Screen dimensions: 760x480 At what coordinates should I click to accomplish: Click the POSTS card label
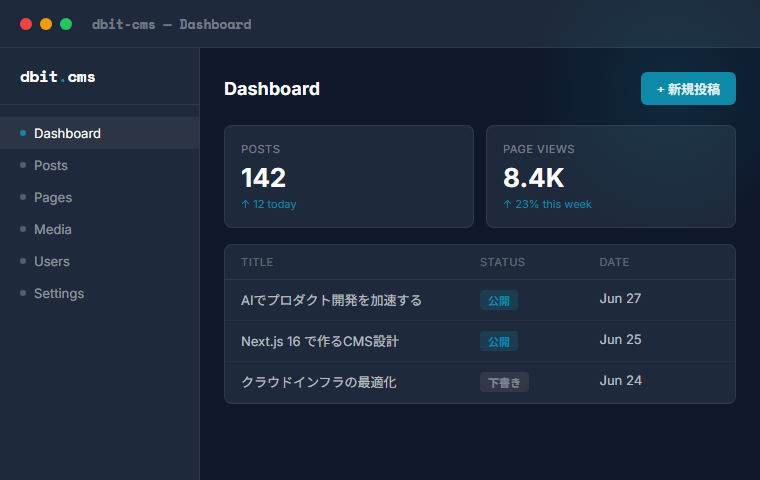click(x=260, y=149)
